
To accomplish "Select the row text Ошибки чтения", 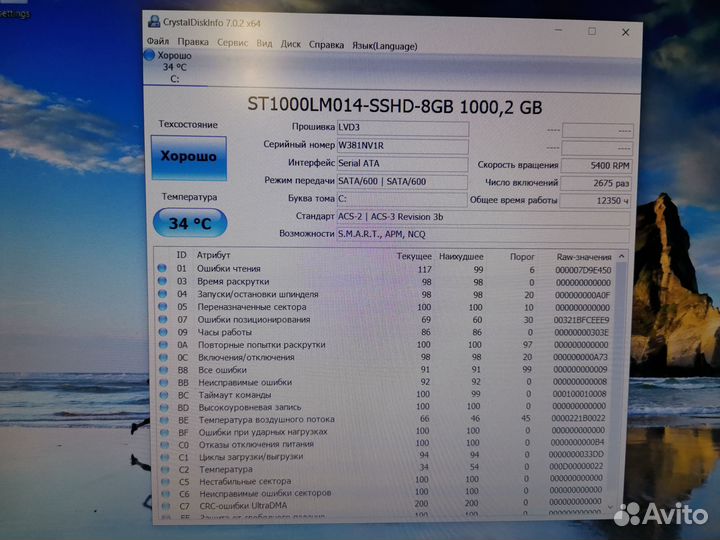I will click(229, 269).
